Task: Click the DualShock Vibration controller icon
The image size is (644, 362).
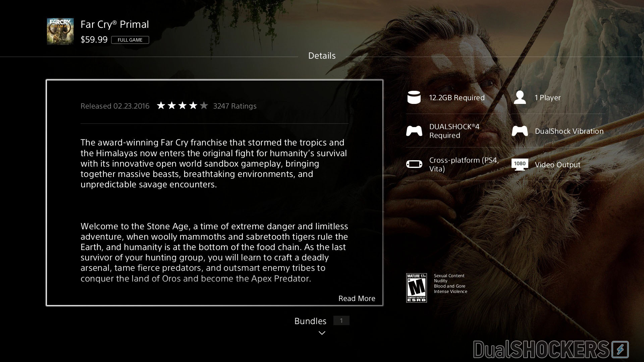Action: click(520, 131)
